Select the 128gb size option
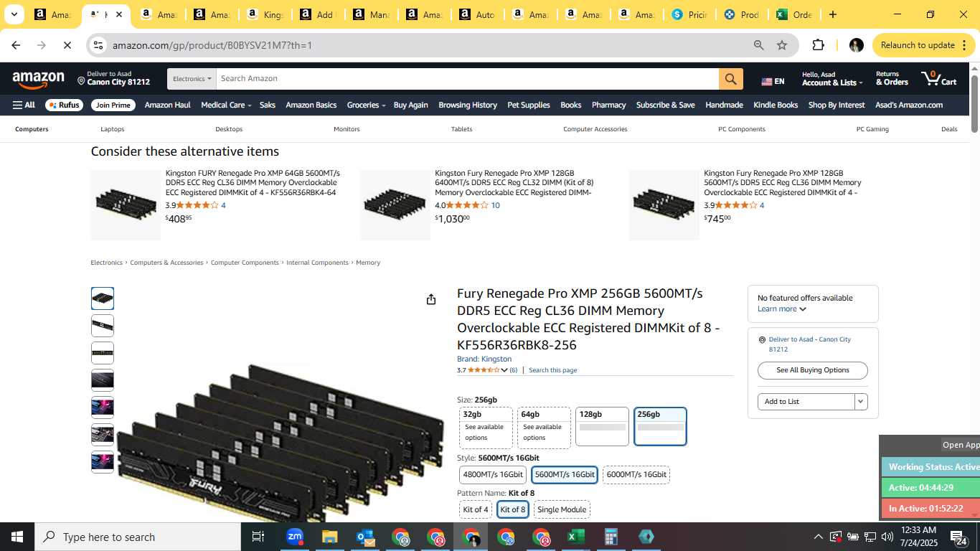 coord(602,426)
